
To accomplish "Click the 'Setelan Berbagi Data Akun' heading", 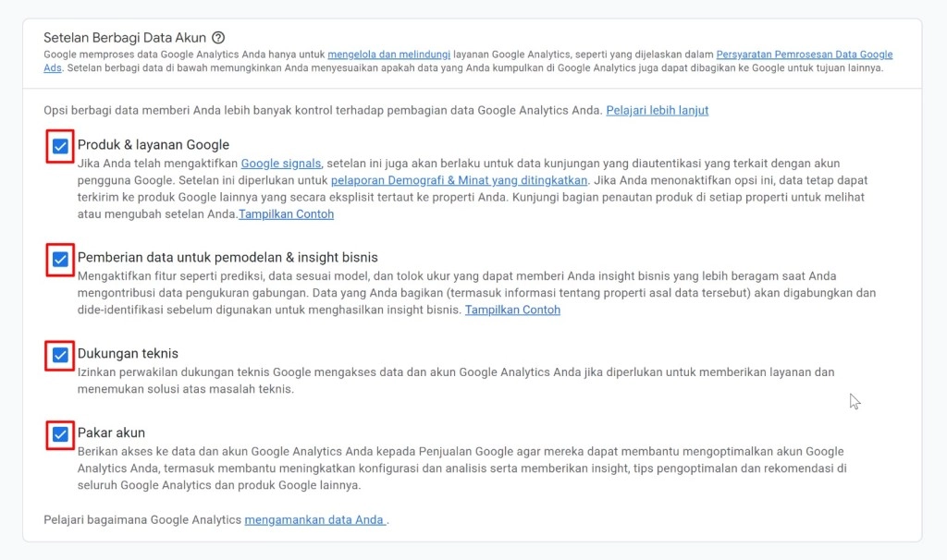I will 125,38.
